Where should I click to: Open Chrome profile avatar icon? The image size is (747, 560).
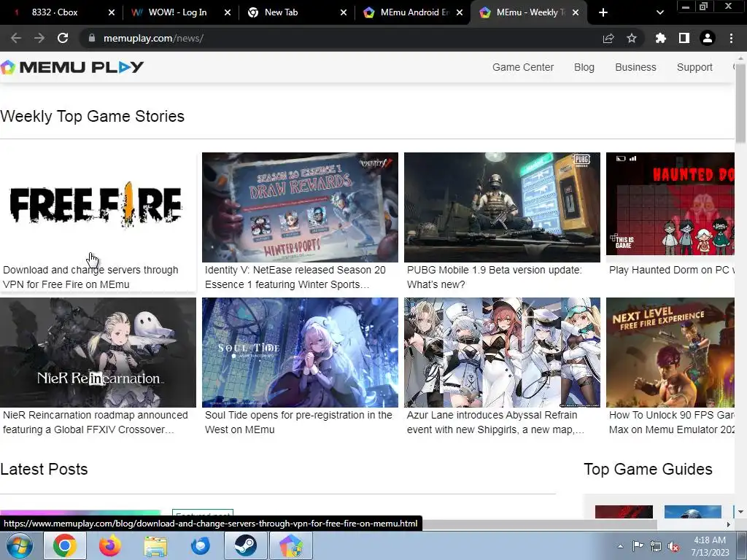[708, 38]
